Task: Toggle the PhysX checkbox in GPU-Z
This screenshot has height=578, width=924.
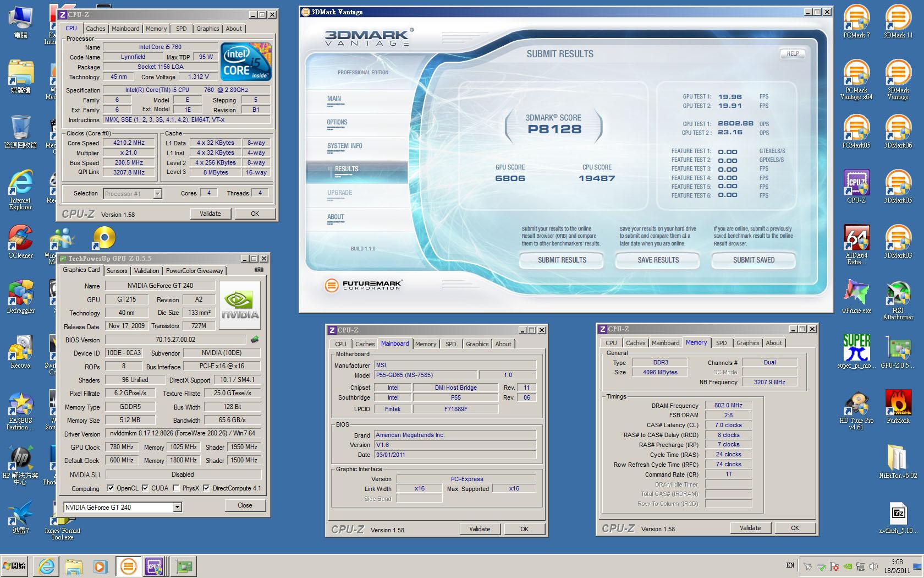Action: pyautogui.click(x=176, y=488)
